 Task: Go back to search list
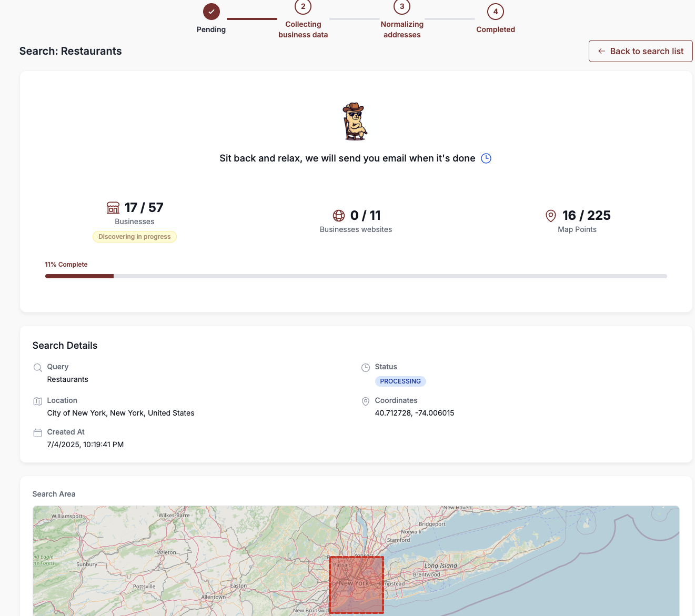[x=640, y=51]
